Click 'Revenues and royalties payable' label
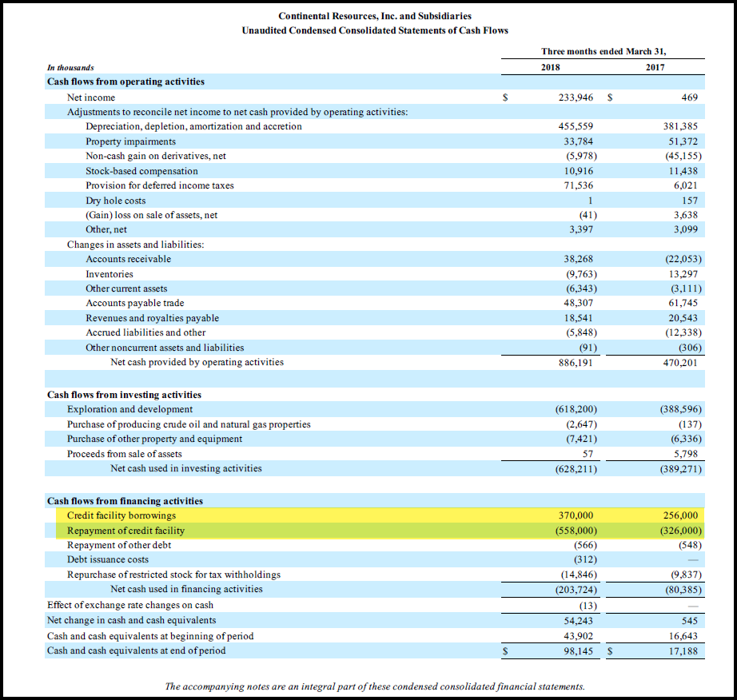Viewport: 737px width, 700px height. click(153, 318)
